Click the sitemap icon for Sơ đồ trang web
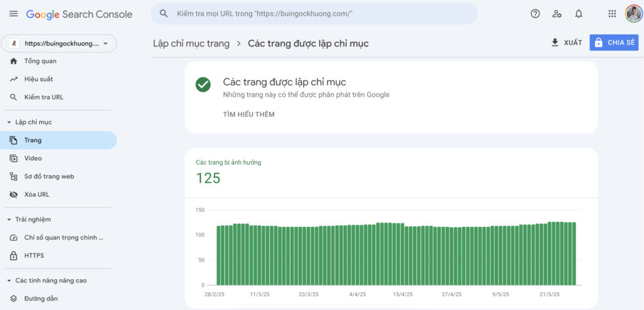Viewport: 644px width, 310px height. (x=14, y=177)
